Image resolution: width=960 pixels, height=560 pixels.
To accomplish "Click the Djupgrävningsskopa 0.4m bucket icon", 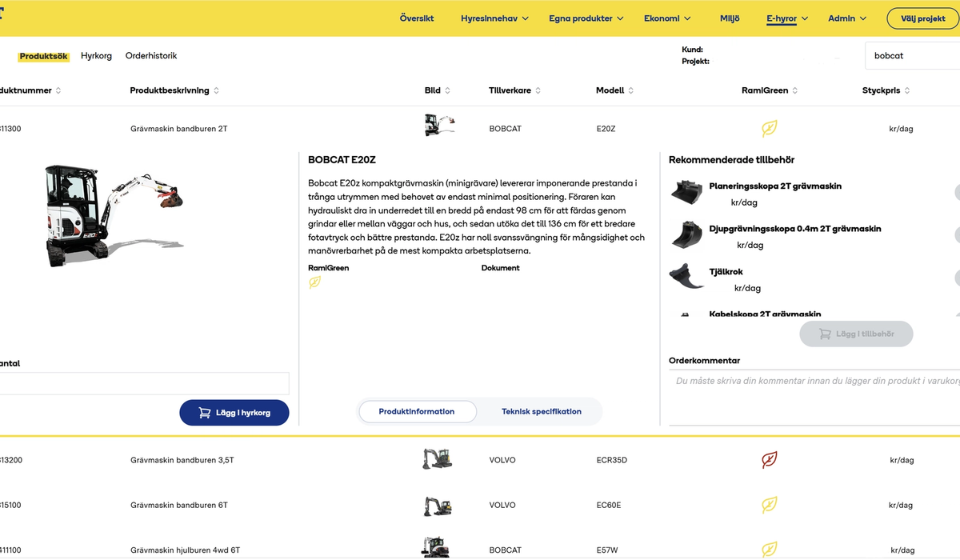I will [686, 234].
